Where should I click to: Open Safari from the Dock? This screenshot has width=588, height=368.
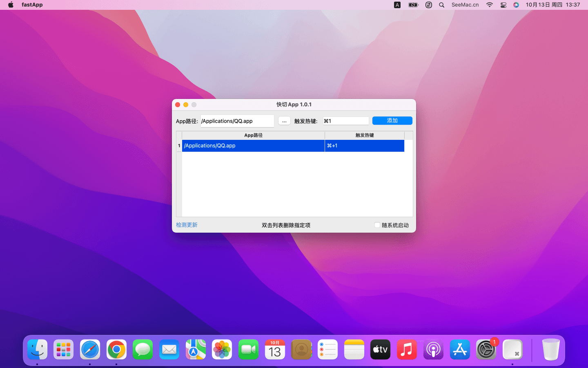coord(90,350)
